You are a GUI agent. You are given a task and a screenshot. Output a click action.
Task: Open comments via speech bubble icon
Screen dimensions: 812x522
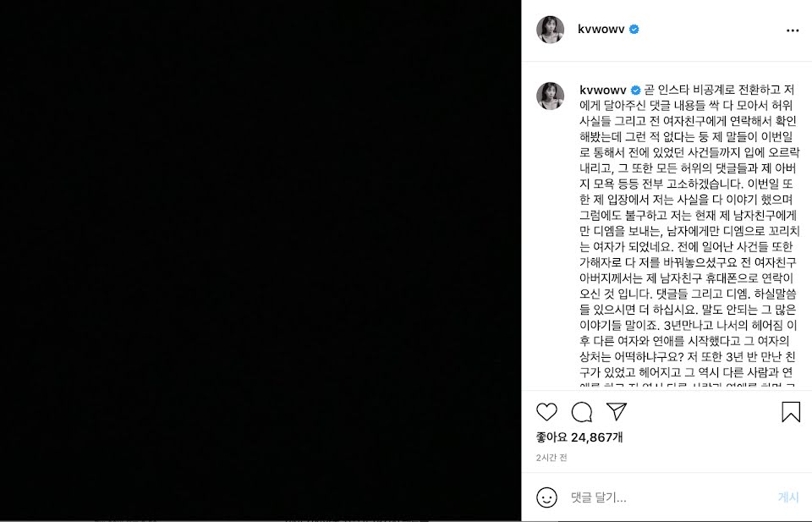coord(582,412)
